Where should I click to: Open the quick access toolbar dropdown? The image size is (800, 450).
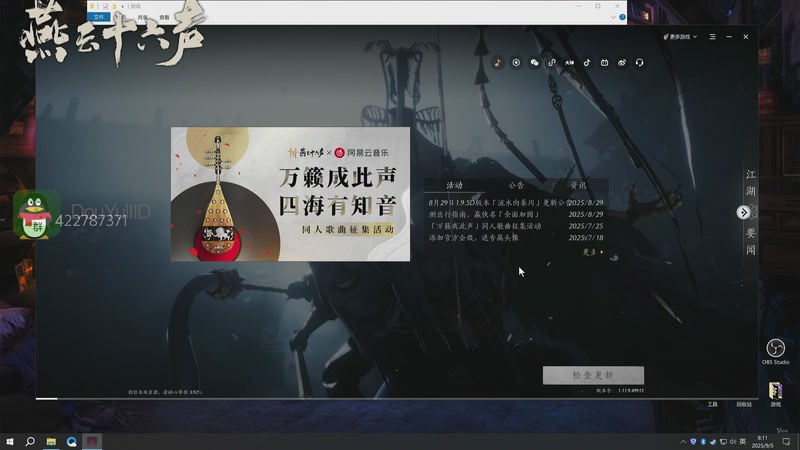122,6
